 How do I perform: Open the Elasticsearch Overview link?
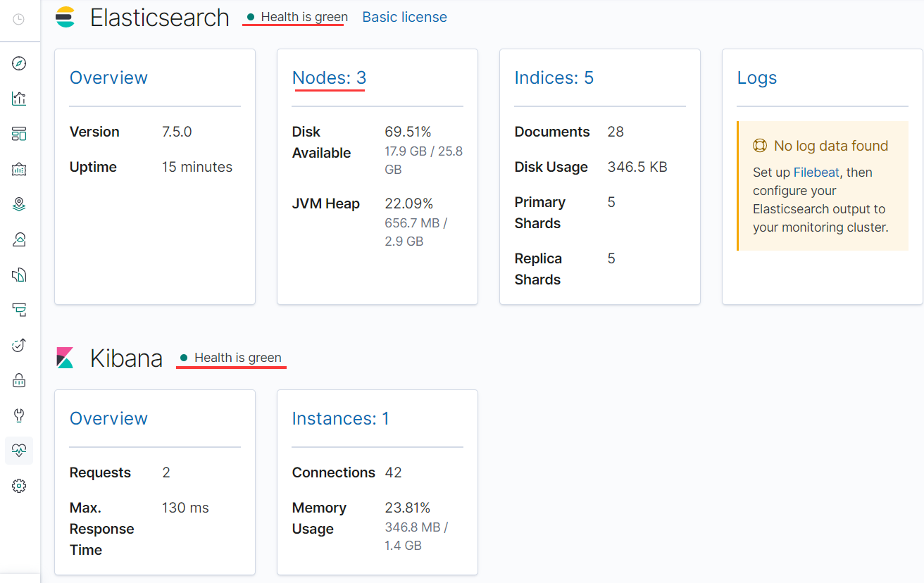coord(108,77)
